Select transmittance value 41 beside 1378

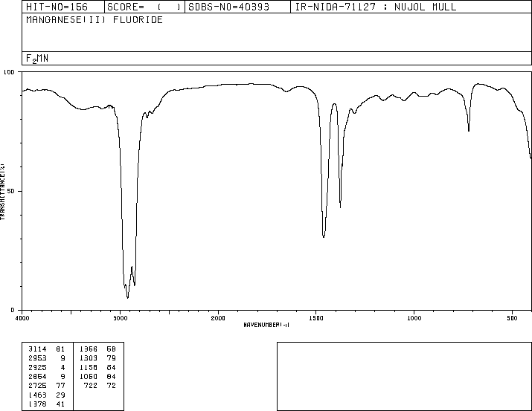(x=60, y=404)
